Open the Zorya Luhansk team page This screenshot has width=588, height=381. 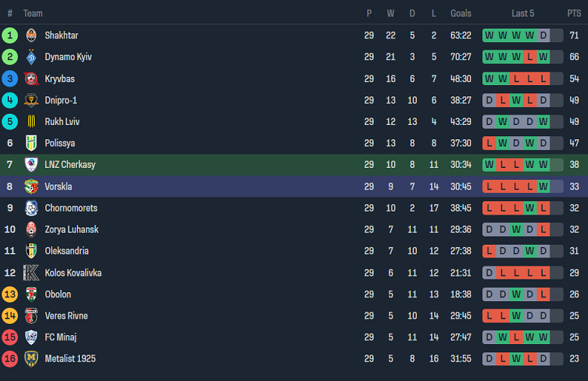tap(72, 230)
